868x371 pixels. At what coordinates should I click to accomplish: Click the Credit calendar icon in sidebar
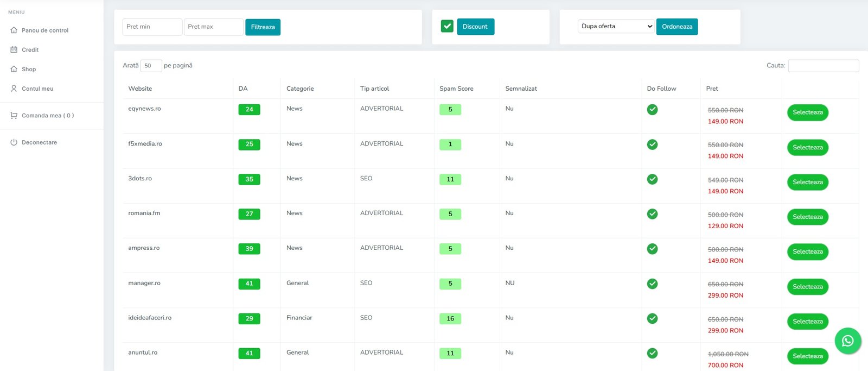(14, 49)
